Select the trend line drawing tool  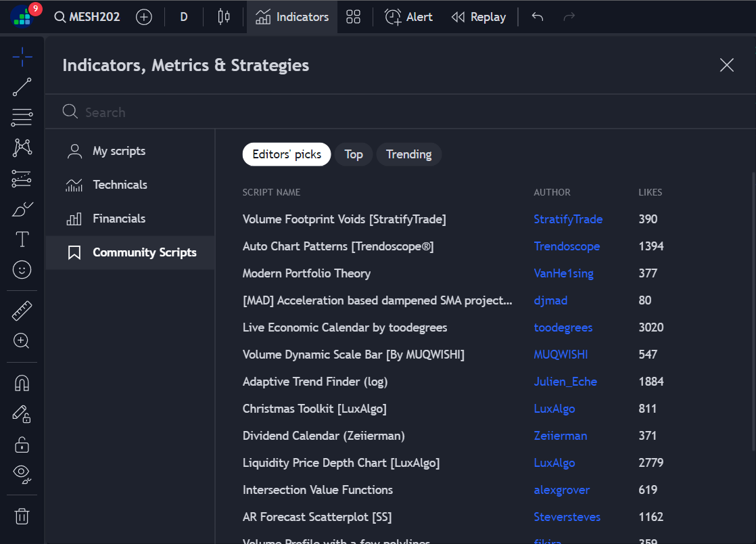(22, 87)
